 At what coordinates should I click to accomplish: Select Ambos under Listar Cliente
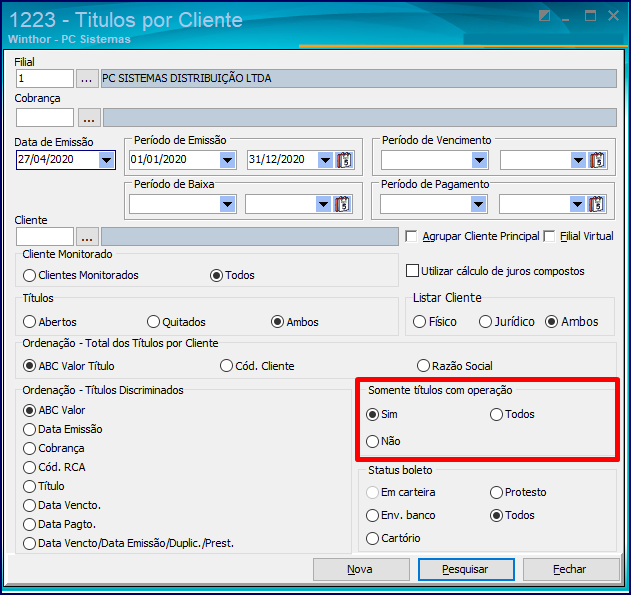551,322
